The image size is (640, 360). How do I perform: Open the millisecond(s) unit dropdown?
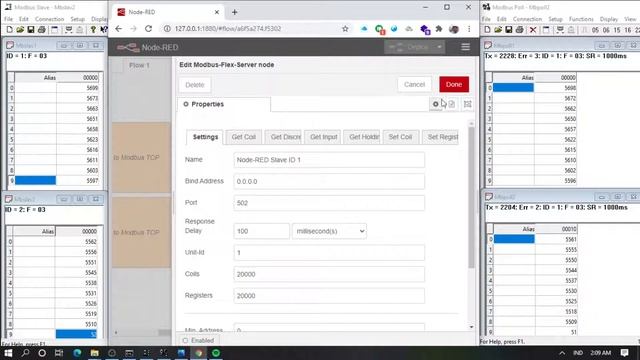pos(329,231)
